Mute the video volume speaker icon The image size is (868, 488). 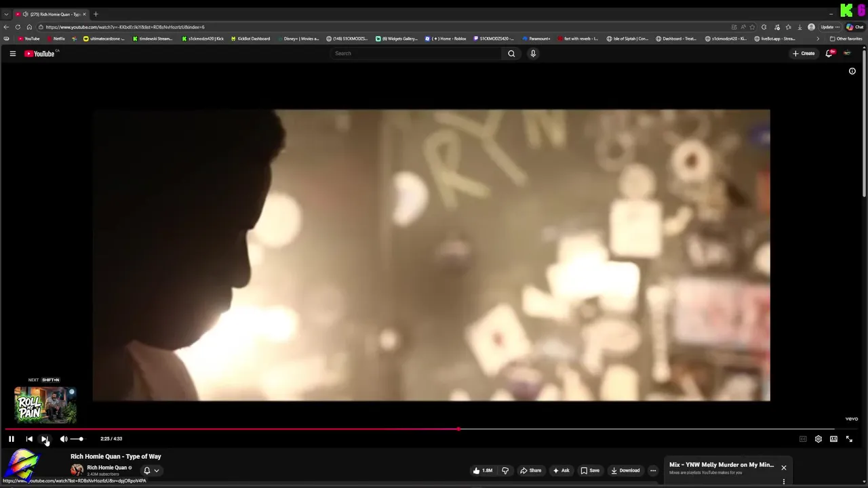64,439
